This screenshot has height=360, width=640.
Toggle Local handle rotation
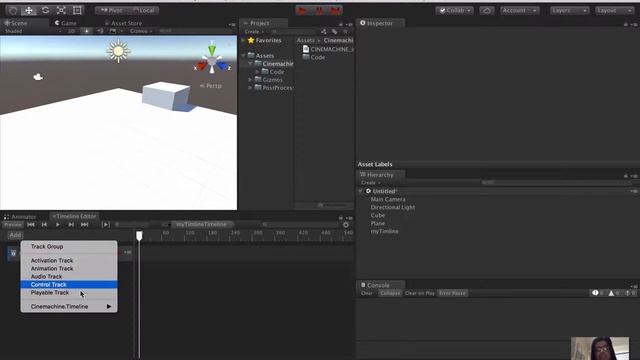coord(144,10)
